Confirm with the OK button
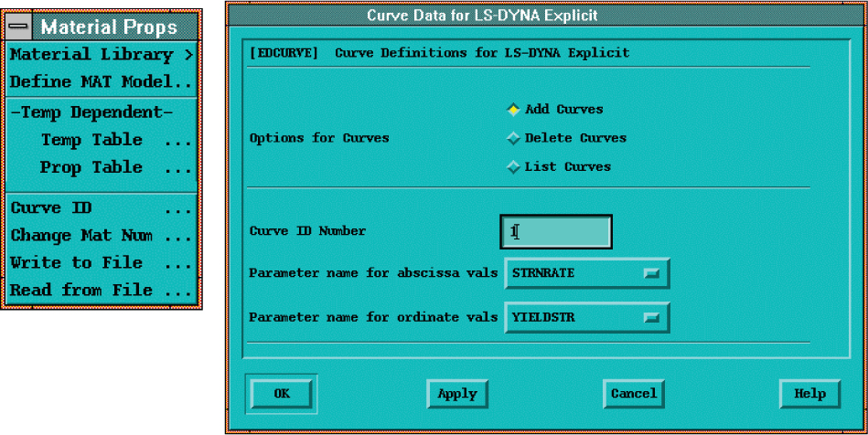Viewport: 868px width, 435px height. click(x=282, y=394)
